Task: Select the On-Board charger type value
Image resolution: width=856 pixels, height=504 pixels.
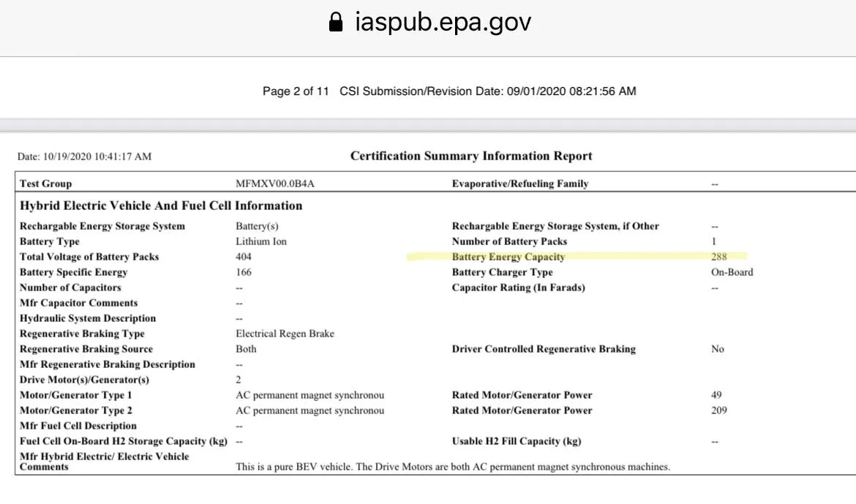Action: click(732, 272)
